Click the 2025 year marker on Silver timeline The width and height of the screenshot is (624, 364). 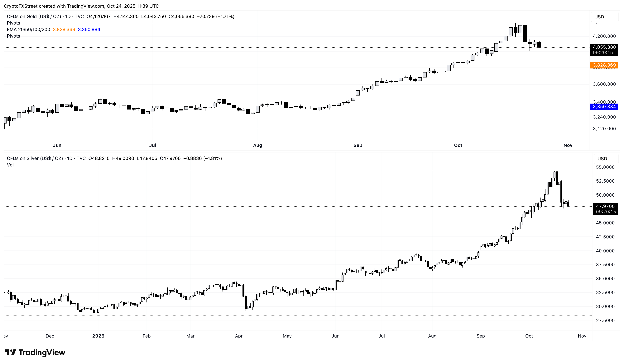[98, 336]
